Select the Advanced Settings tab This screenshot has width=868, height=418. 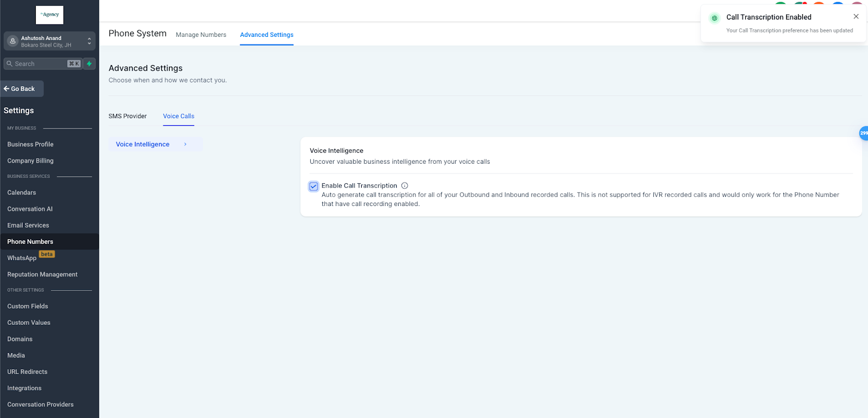click(x=267, y=35)
